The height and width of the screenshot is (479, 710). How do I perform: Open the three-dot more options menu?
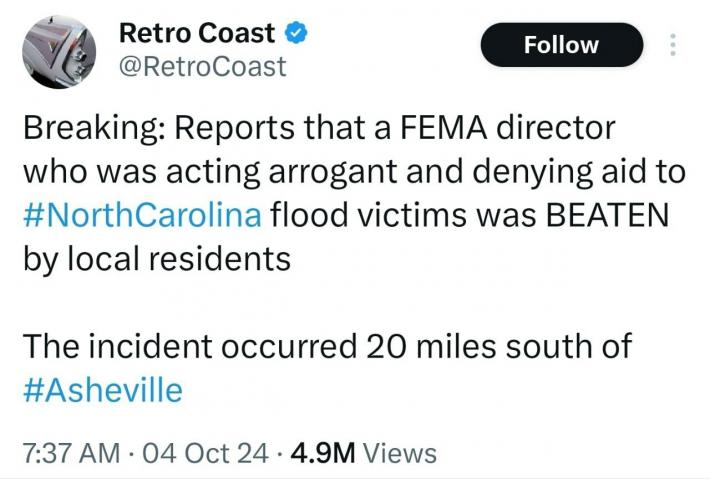(673, 45)
